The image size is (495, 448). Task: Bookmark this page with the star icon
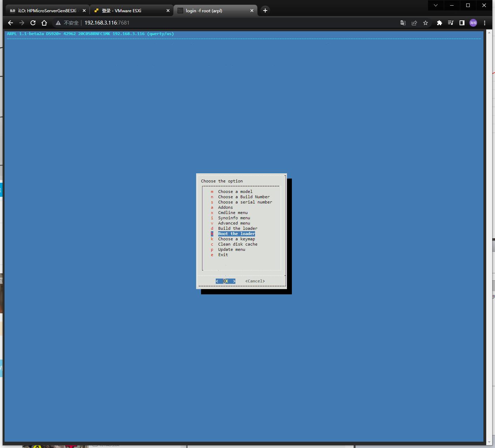click(x=426, y=23)
